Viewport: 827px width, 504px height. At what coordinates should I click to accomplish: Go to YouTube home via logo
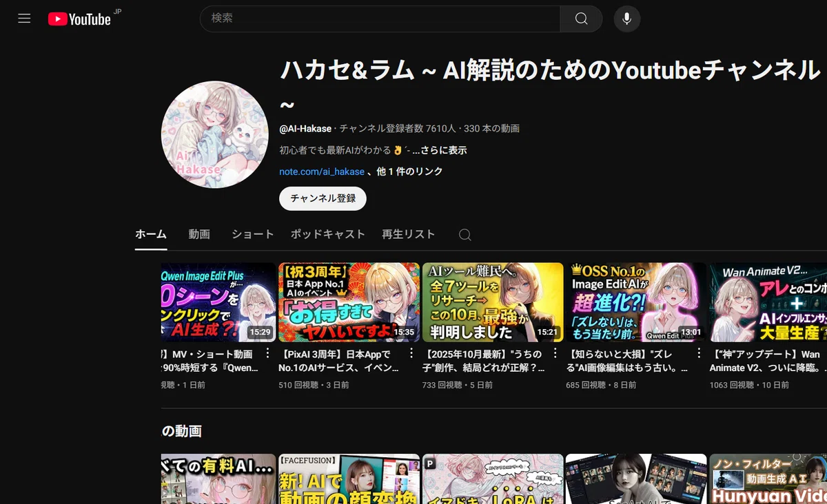pyautogui.click(x=79, y=19)
